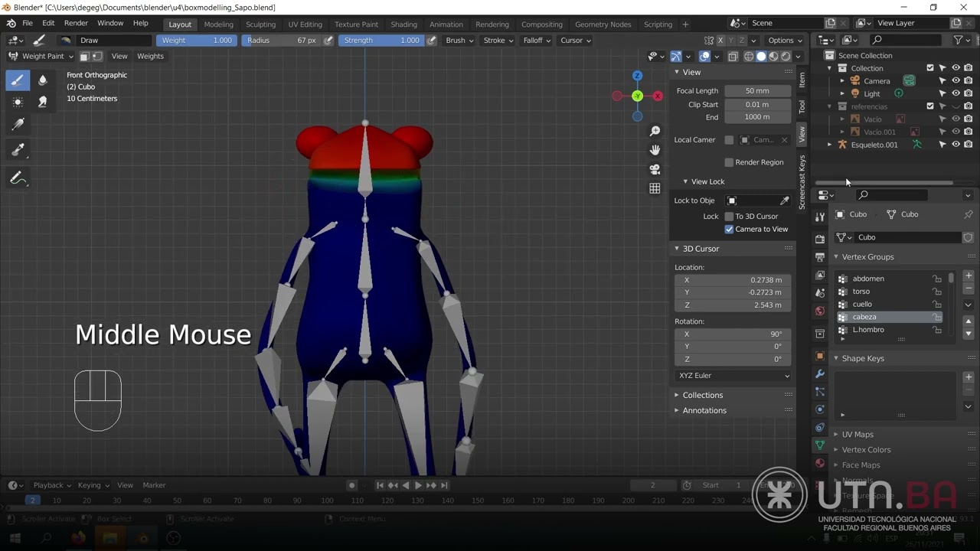Screen dimensions: 980x551
Task: Select the Smear weight tool
Action: click(43, 102)
